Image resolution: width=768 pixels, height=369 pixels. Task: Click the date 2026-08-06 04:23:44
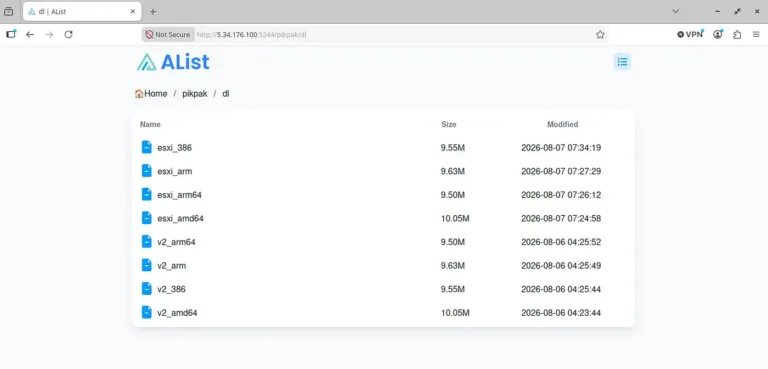pos(561,312)
